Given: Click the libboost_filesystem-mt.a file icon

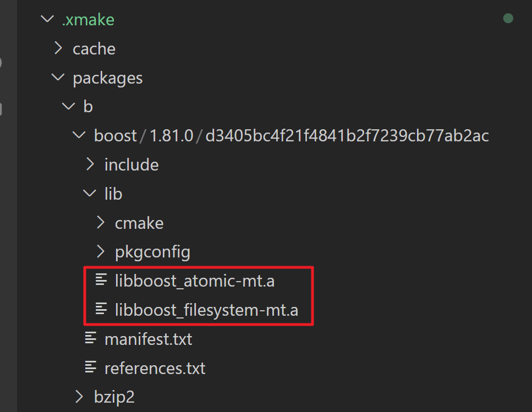Looking at the screenshot, I should (101, 310).
